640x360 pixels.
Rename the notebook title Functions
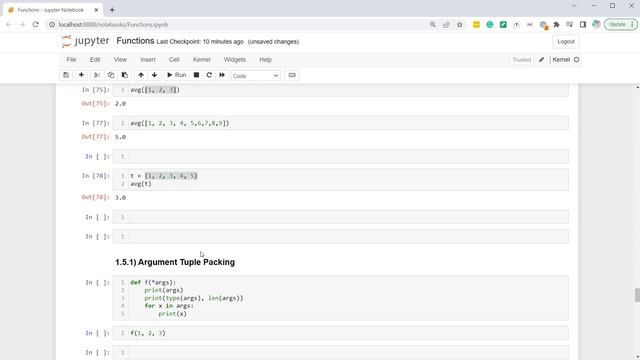tap(135, 41)
